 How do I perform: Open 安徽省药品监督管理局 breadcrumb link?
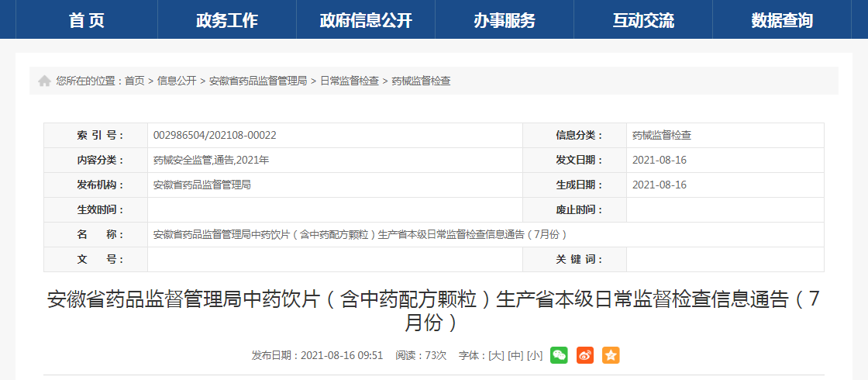click(x=258, y=81)
